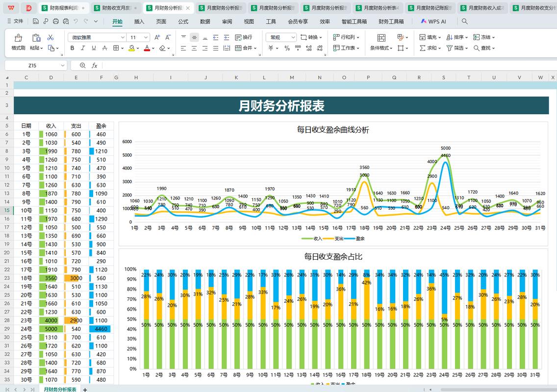Click inside the formula bar input
This screenshot has height=392, width=557.
(329, 65)
